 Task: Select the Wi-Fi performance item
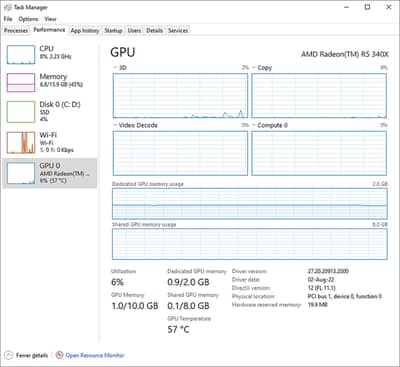[x=50, y=142]
